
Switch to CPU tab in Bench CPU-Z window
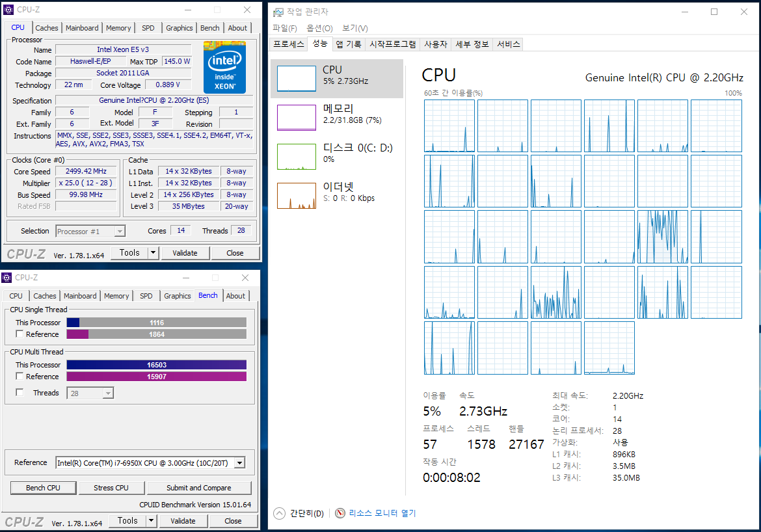pyautogui.click(x=16, y=296)
